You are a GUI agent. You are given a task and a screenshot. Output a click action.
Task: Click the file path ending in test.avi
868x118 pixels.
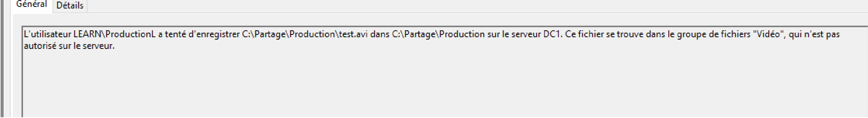tap(305, 34)
